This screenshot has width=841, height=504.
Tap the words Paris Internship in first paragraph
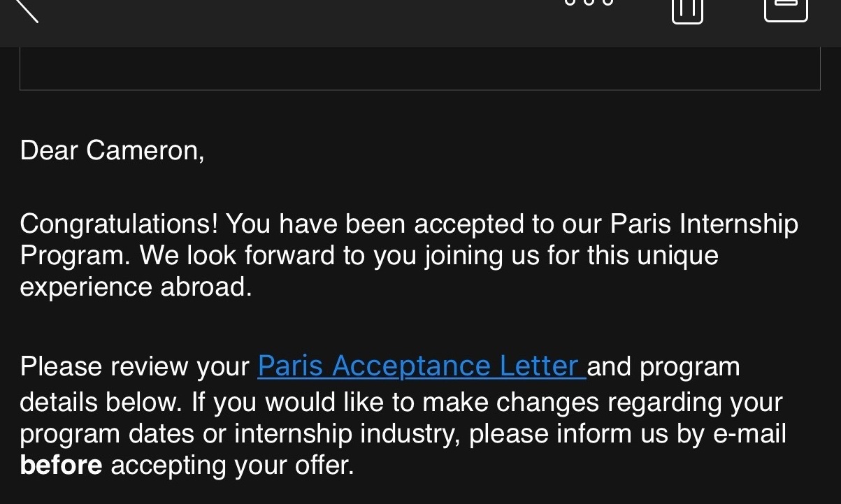[704, 224]
